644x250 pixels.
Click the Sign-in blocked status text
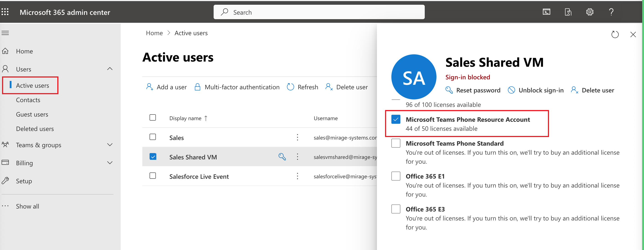(468, 77)
